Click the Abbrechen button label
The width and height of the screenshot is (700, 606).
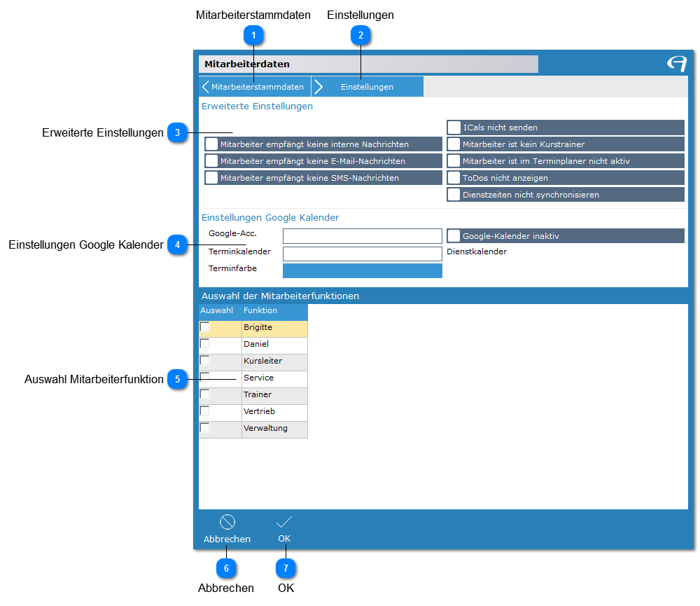pyautogui.click(x=227, y=539)
